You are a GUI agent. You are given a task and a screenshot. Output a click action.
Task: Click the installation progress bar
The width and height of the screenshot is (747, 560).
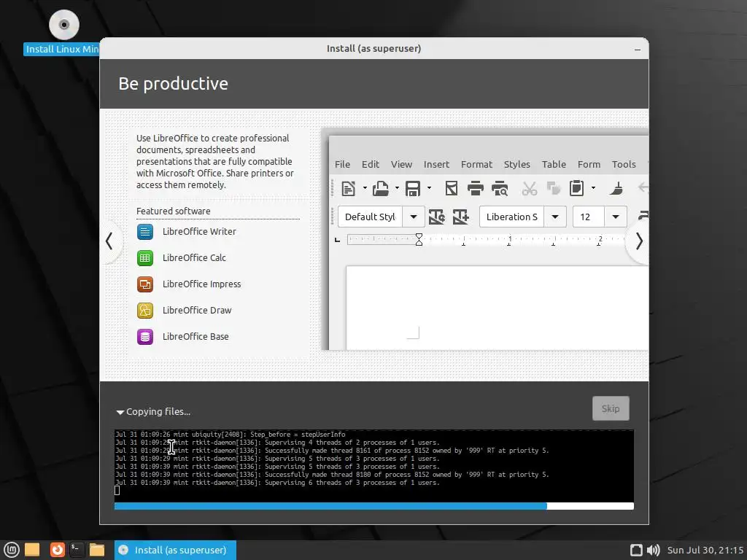pos(374,506)
